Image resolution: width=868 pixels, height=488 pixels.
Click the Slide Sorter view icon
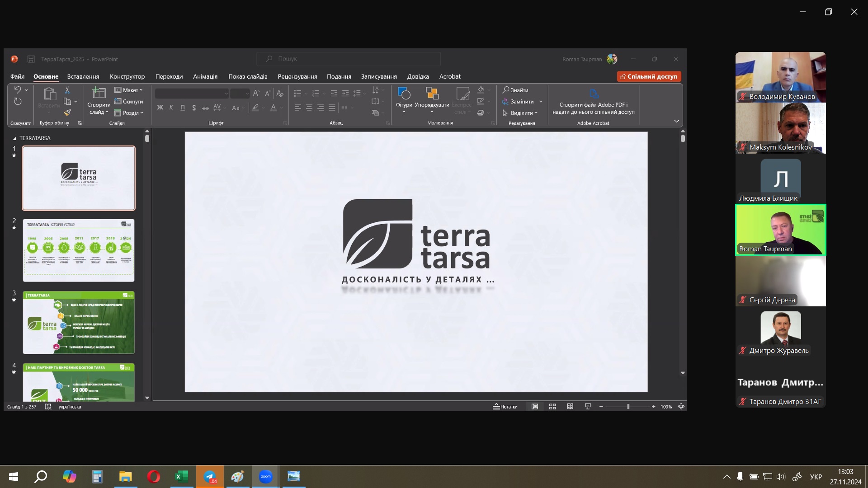coord(552,407)
